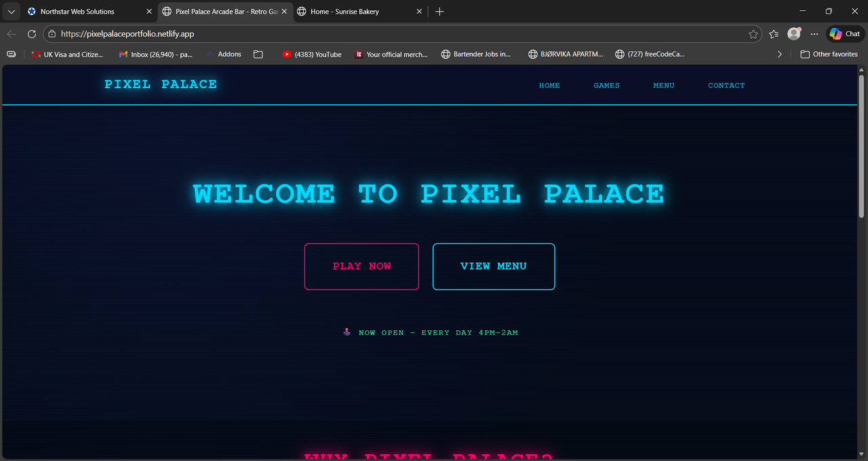Open MENU in site navigation
868x461 pixels.
[x=664, y=85]
